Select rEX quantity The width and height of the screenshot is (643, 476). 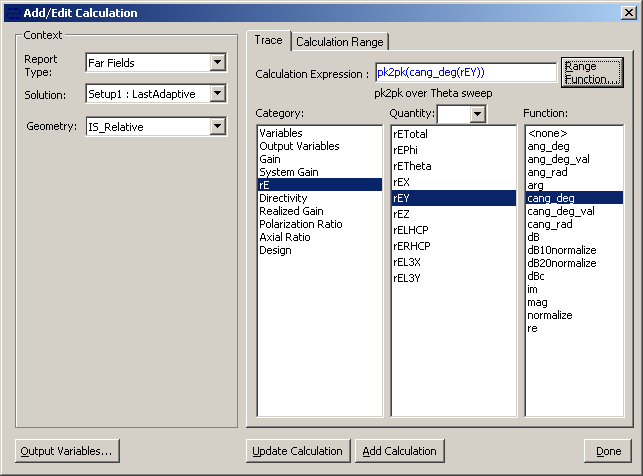tap(454, 182)
